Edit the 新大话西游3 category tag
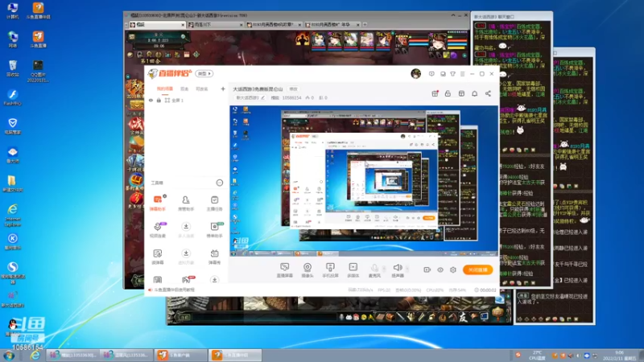Viewport: 644px width, 362px height. 250,97
